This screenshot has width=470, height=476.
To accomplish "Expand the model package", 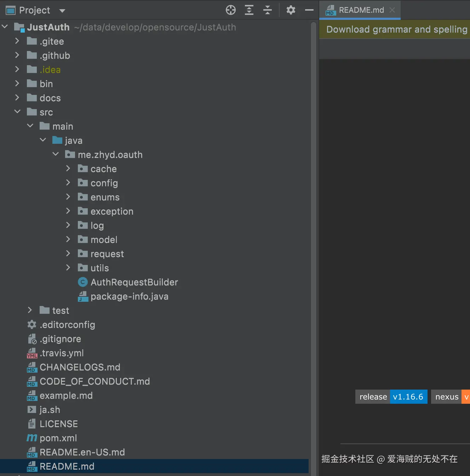I will click(68, 239).
